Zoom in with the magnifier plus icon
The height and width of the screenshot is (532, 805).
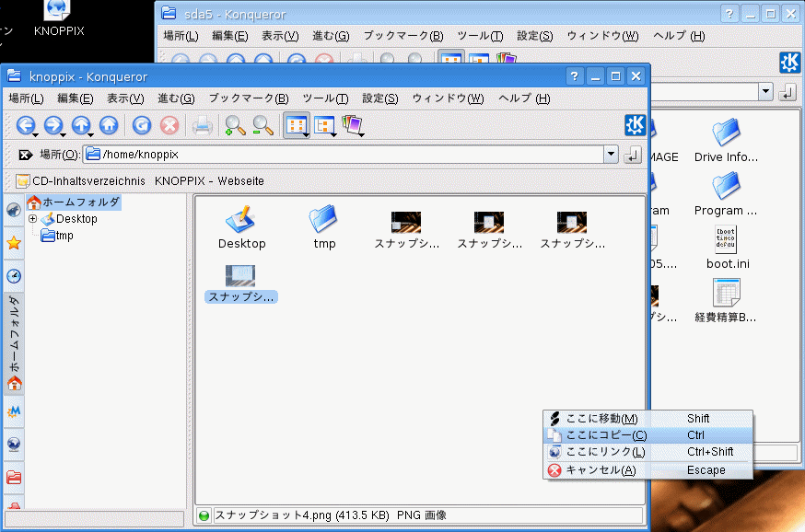tap(236, 126)
